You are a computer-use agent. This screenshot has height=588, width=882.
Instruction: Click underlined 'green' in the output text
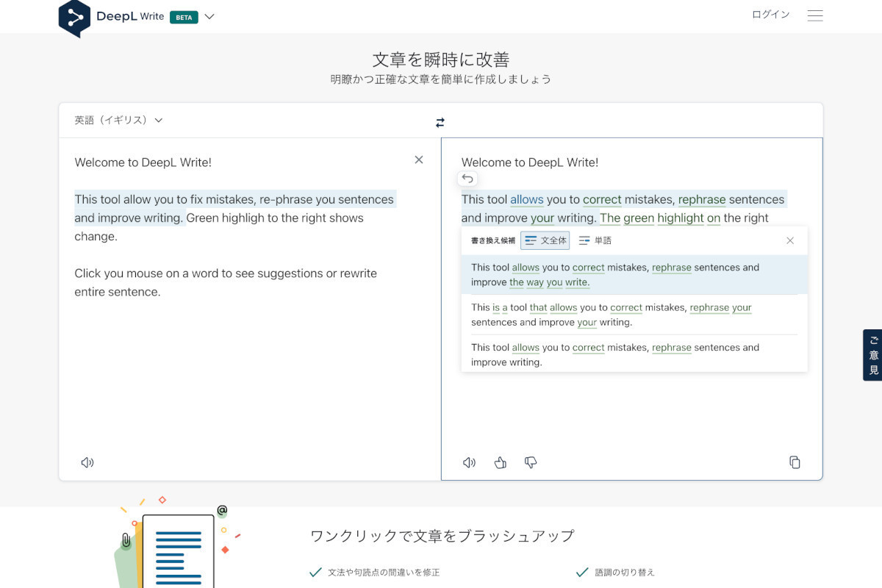click(x=639, y=218)
